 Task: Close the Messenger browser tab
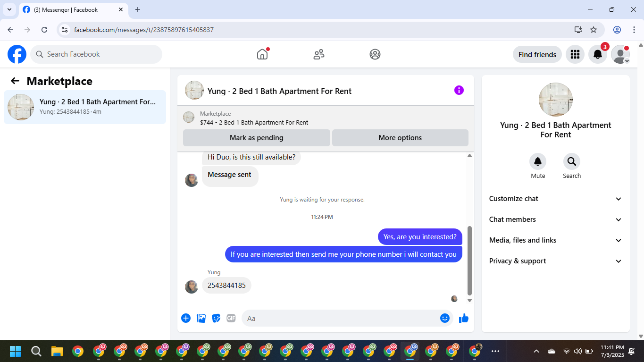[120, 9]
